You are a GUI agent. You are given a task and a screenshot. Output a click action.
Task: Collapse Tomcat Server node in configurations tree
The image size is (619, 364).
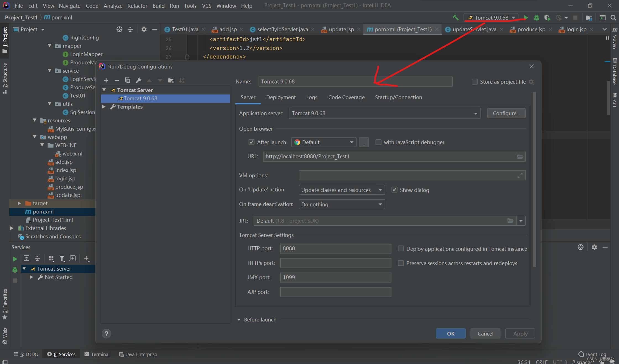point(104,90)
